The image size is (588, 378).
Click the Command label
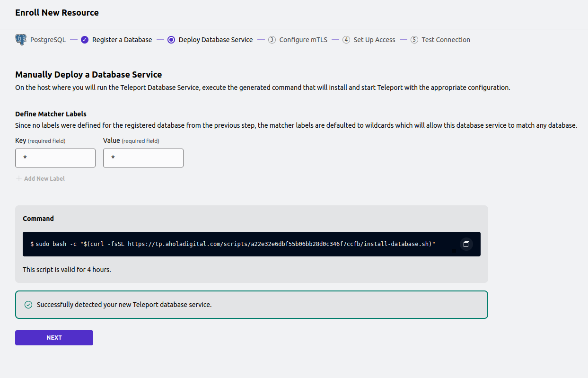pos(38,219)
